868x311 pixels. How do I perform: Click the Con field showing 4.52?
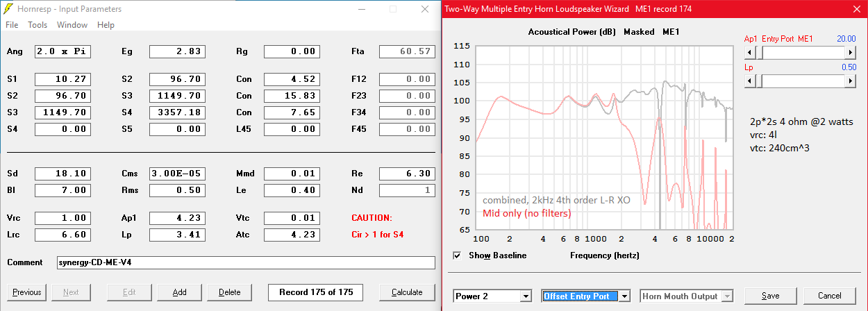[x=292, y=79]
